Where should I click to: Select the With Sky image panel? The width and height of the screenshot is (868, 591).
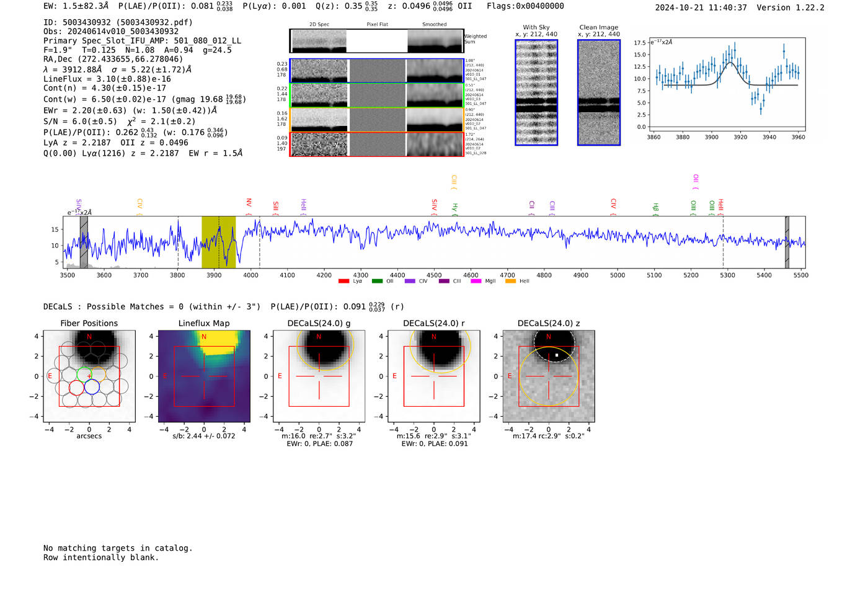pos(536,92)
